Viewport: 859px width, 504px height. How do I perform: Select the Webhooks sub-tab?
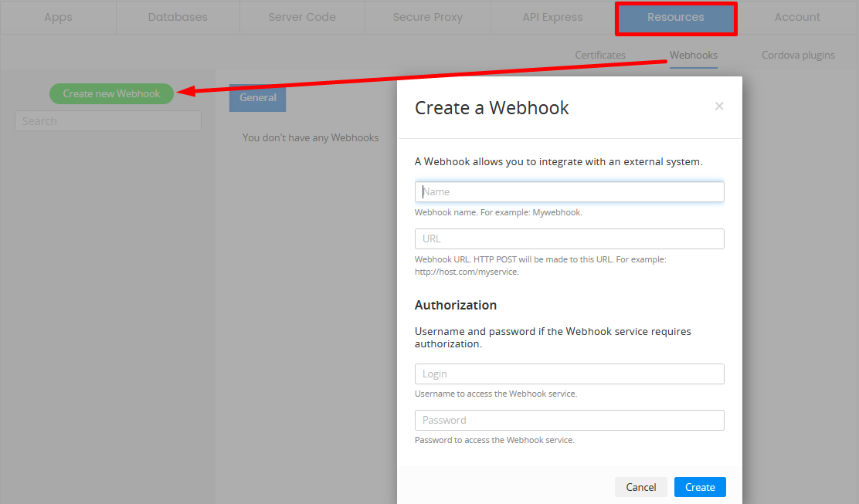(x=694, y=56)
